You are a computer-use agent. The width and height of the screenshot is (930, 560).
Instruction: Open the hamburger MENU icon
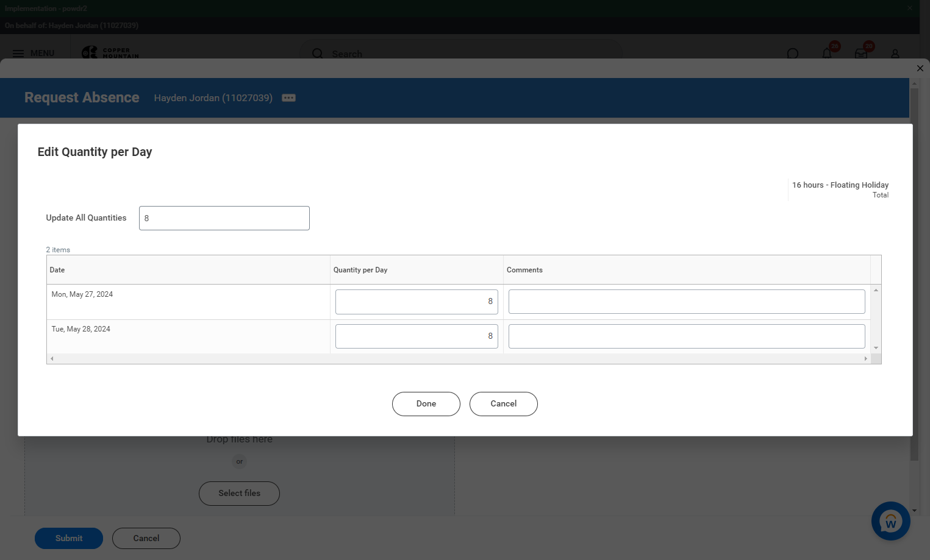[18, 54]
